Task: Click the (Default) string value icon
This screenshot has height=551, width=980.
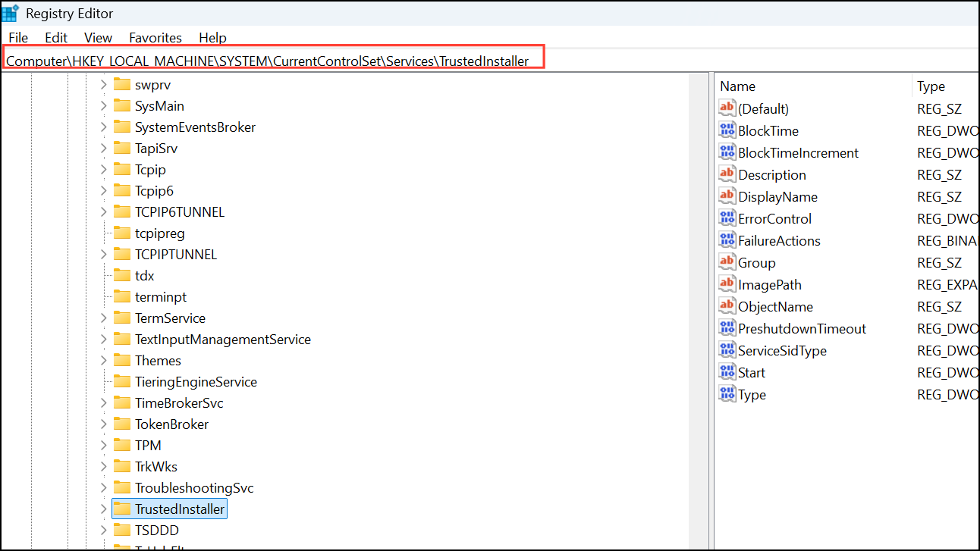Action: click(x=727, y=108)
